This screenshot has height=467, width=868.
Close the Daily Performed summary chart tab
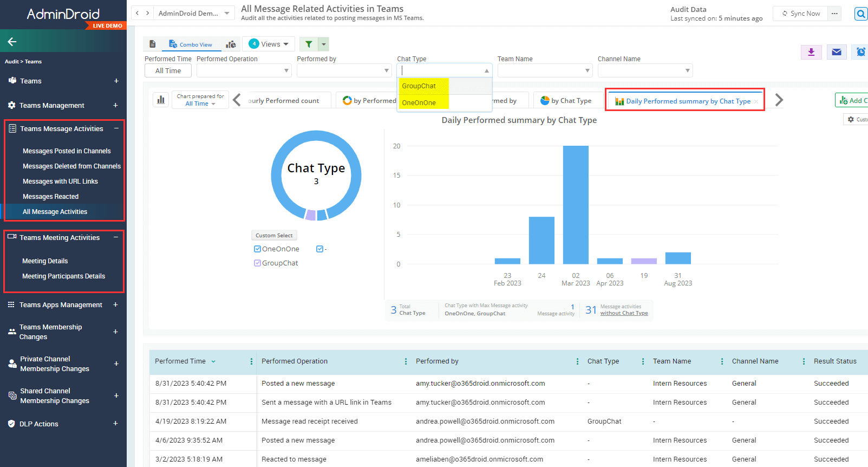coord(756,101)
